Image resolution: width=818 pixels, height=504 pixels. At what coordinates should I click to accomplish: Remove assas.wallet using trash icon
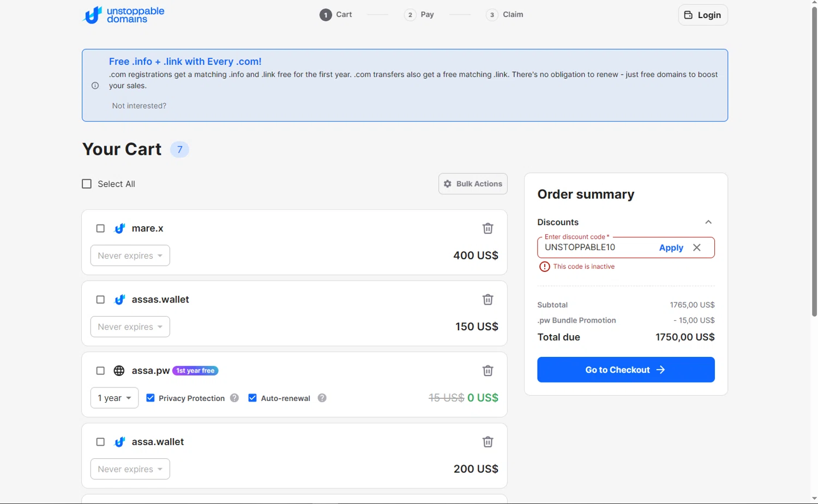coord(488,300)
